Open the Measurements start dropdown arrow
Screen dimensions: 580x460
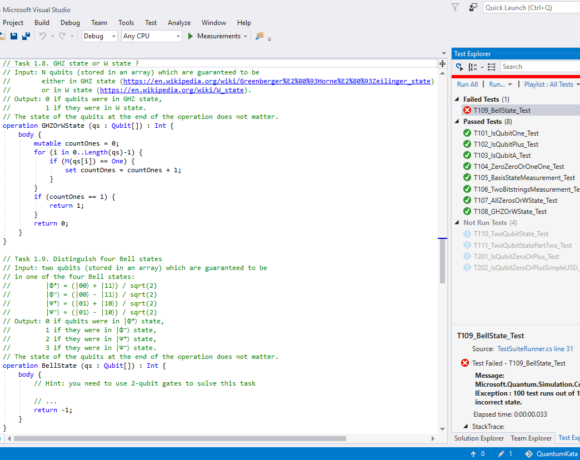tap(246, 36)
